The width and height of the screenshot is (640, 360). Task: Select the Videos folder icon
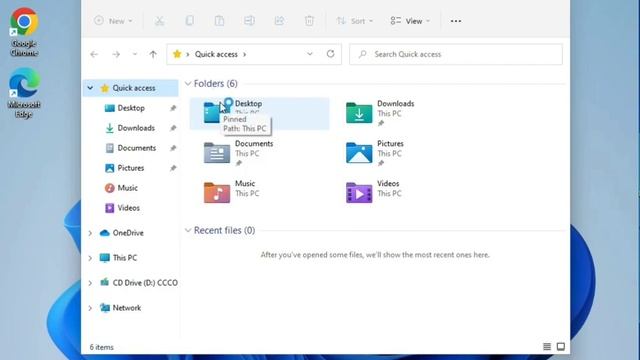tap(359, 193)
